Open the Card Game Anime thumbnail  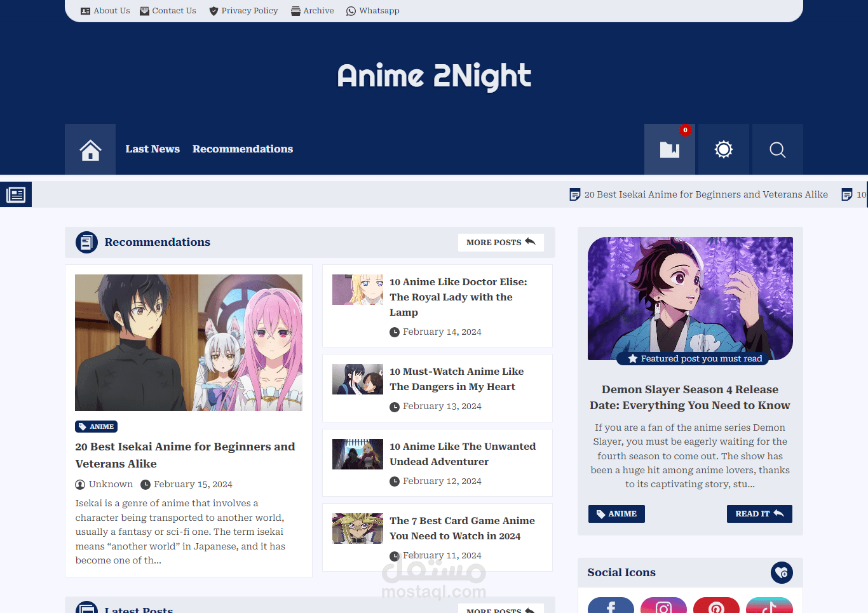tap(358, 529)
